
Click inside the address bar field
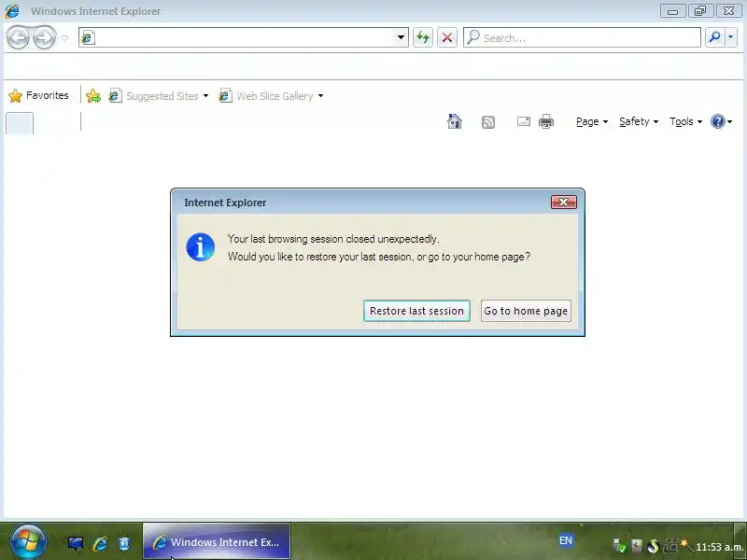(x=244, y=37)
